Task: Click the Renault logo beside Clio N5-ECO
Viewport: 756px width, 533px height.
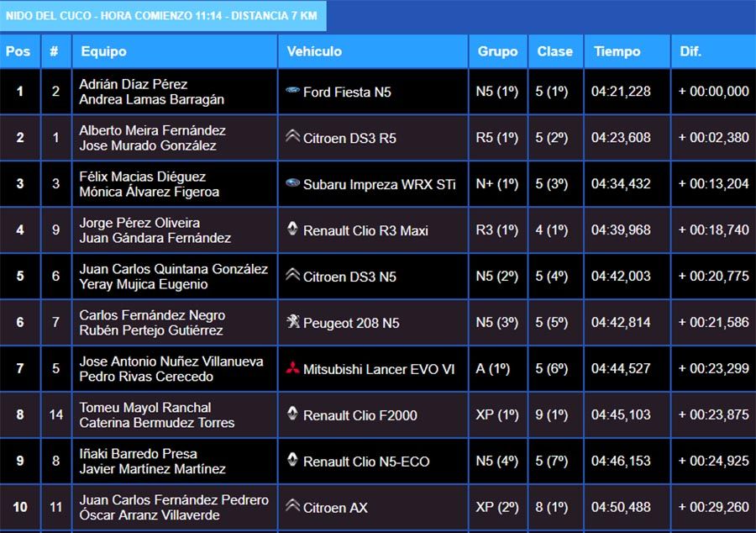Action: pos(292,460)
